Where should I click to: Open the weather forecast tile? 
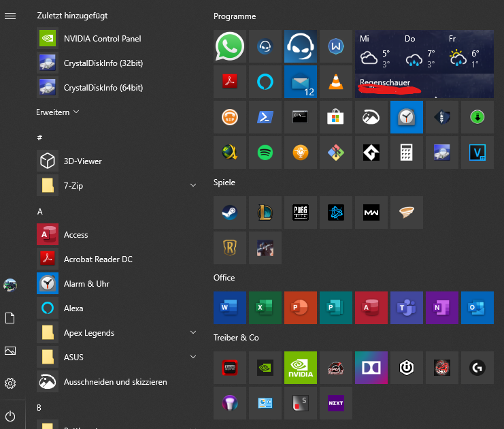(424, 64)
